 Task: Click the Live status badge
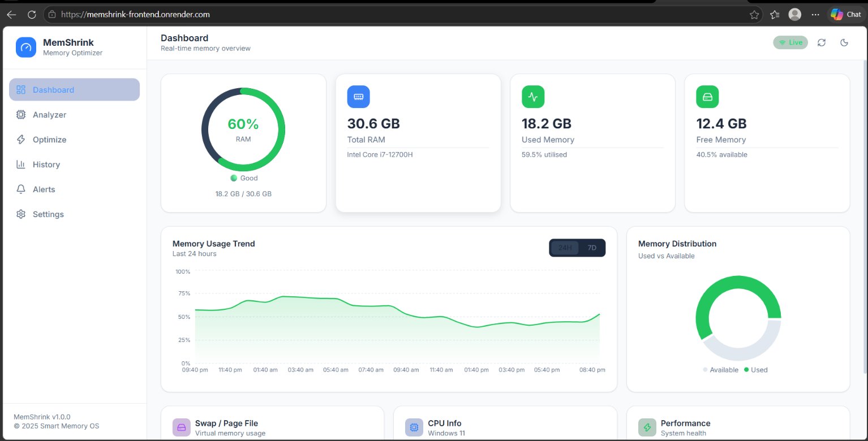[790, 42]
